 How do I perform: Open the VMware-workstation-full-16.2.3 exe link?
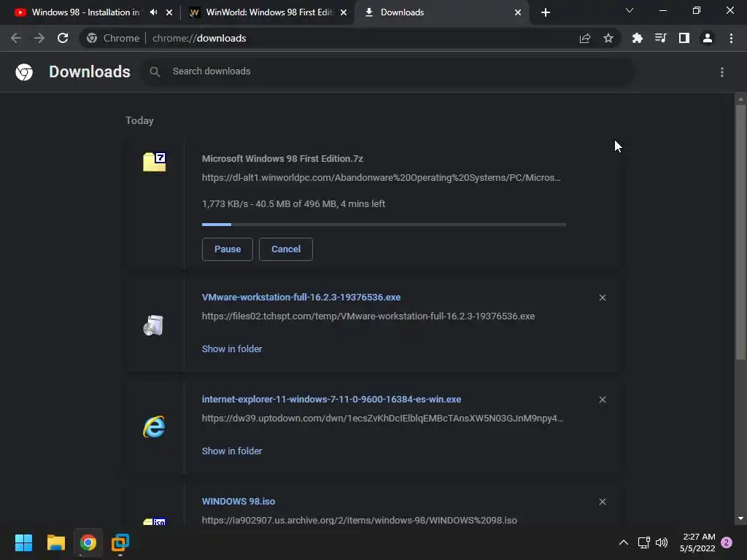(301, 297)
